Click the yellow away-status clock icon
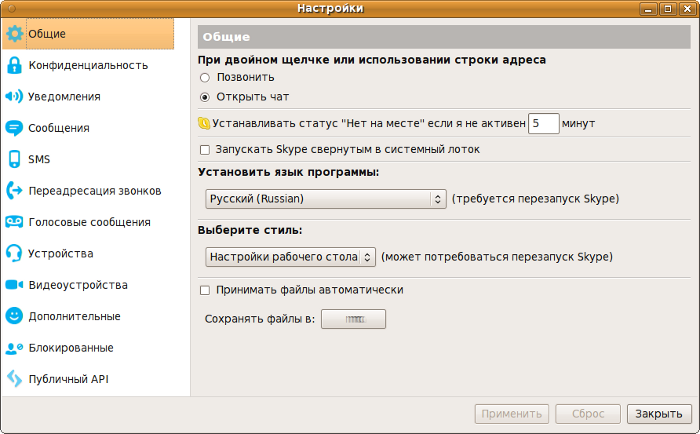 204,123
